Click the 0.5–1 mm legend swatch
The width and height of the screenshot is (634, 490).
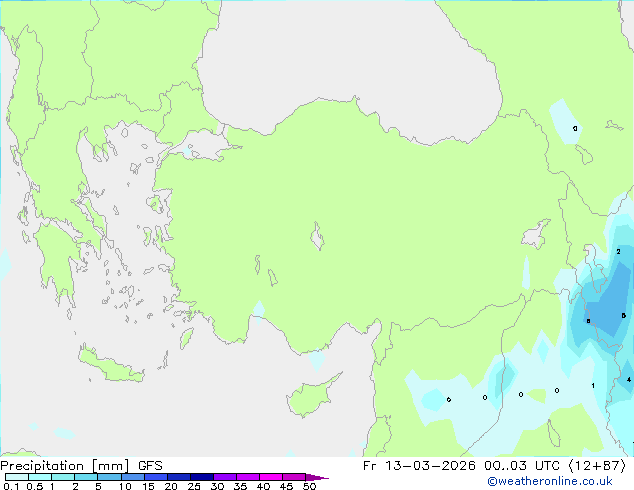[40, 477]
